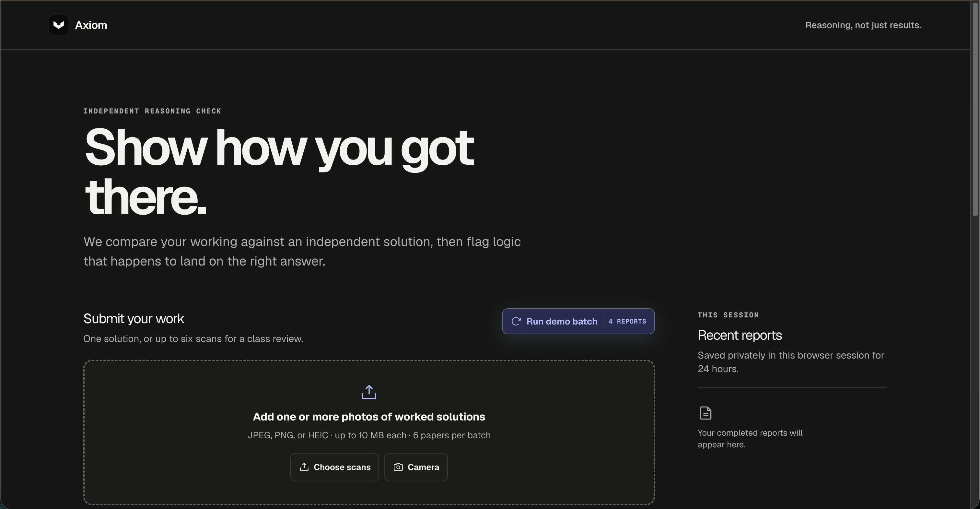The width and height of the screenshot is (980, 509).
Task: Open the Camera capture option
Action: tap(416, 467)
